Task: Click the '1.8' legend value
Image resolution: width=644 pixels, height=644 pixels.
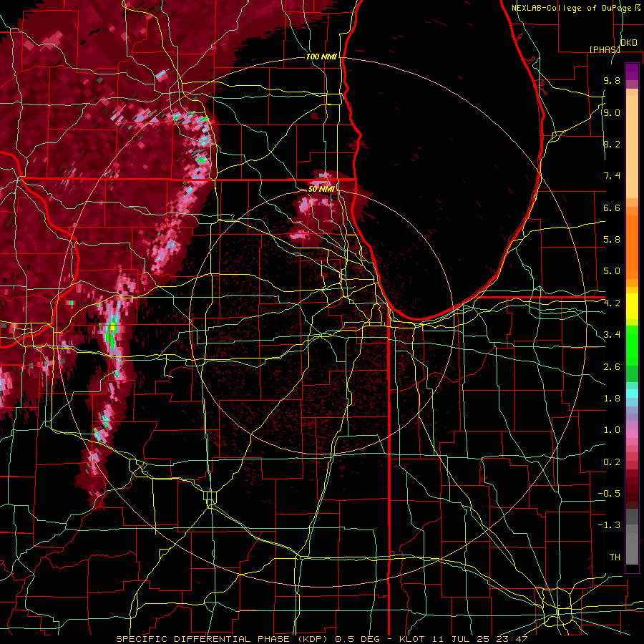Action: [612, 399]
